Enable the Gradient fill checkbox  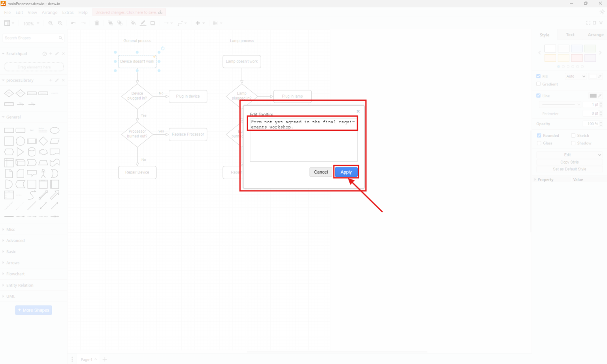tap(538, 84)
